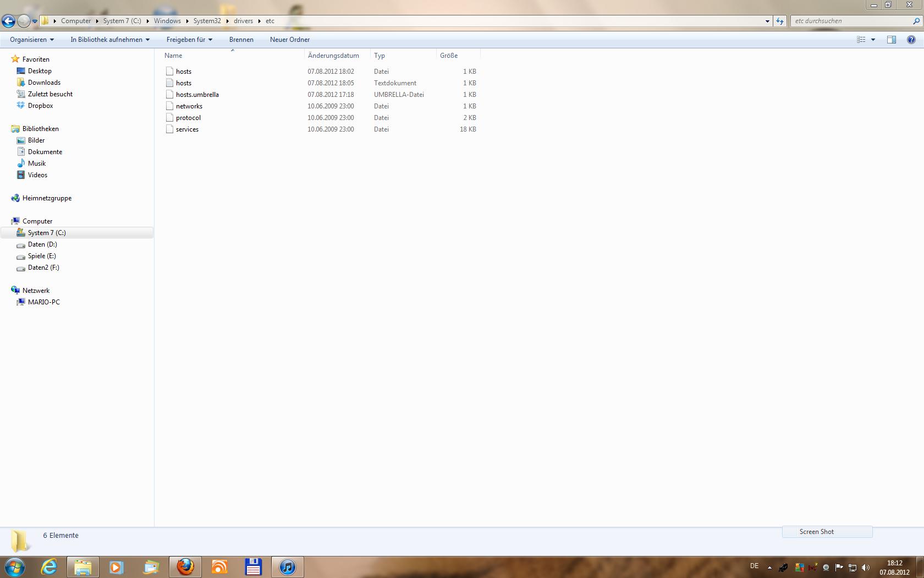Click the search magnifier icon
Viewport: 924px width, 578px height.
click(916, 21)
